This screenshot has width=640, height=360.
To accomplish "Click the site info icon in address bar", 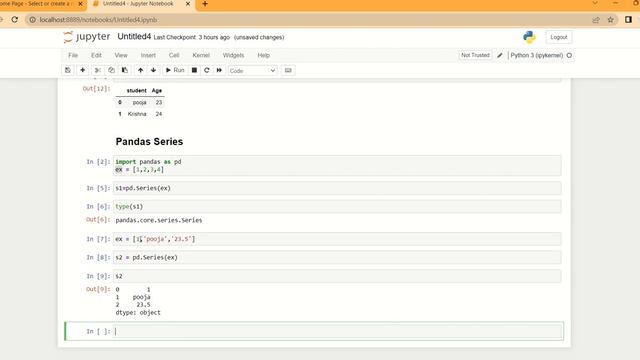I will 33,20.
